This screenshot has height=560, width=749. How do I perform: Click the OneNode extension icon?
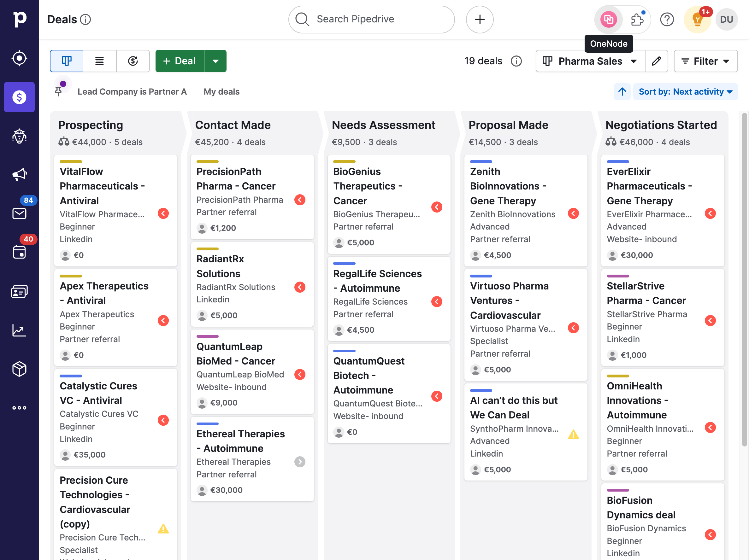(608, 19)
